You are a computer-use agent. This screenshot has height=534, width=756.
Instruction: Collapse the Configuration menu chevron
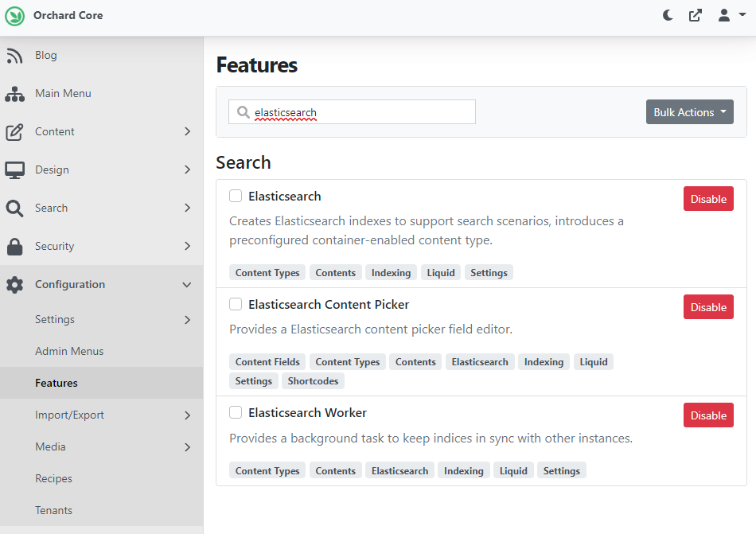tap(187, 285)
